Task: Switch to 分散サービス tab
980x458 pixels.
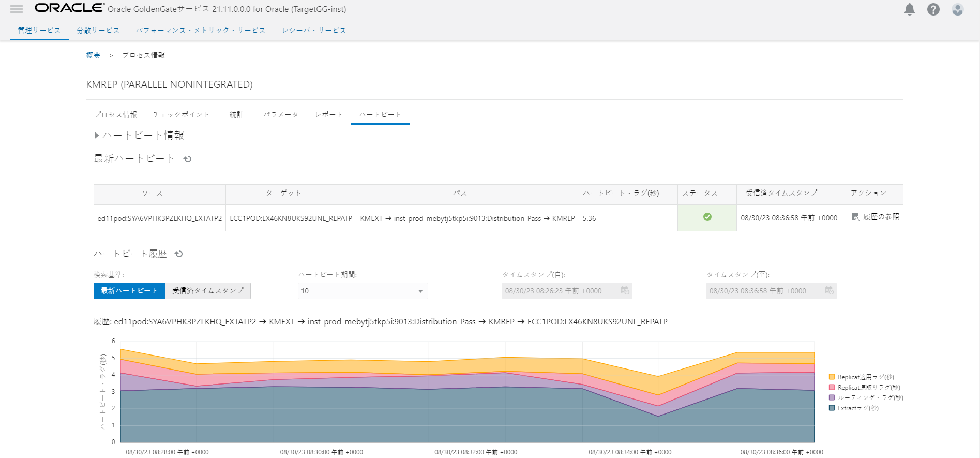Action: coord(98,31)
